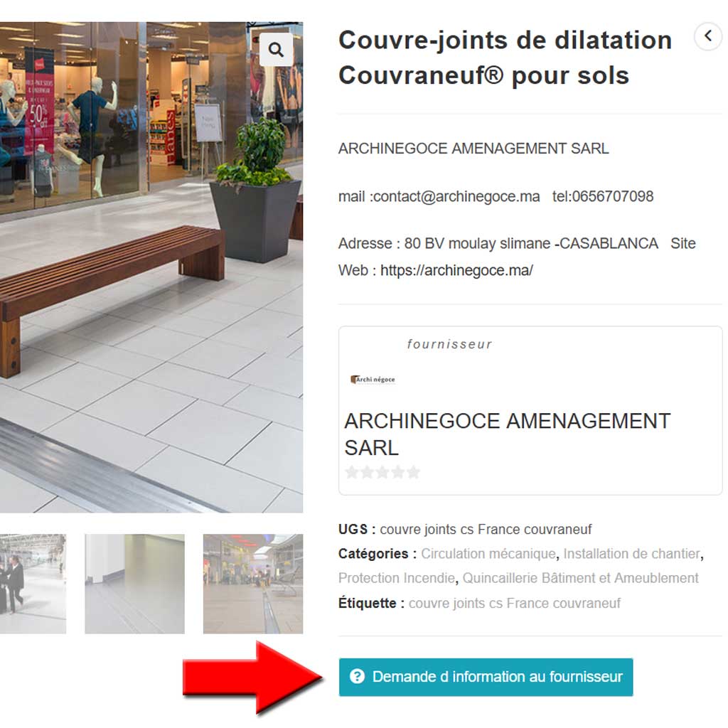Open the https://archinegoce.ma/ website link
Image resolution: width=728 pixels, height=728 pixels.
click(x=456, y=270)
